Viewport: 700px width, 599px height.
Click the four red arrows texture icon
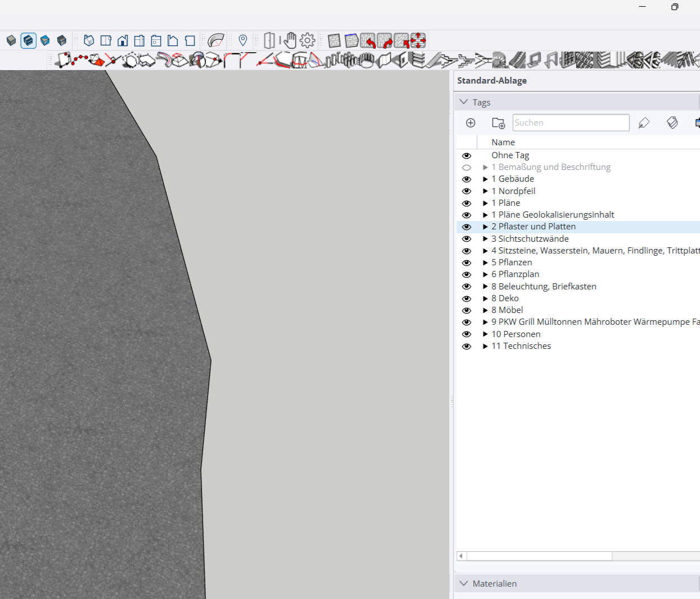(418, 40)
